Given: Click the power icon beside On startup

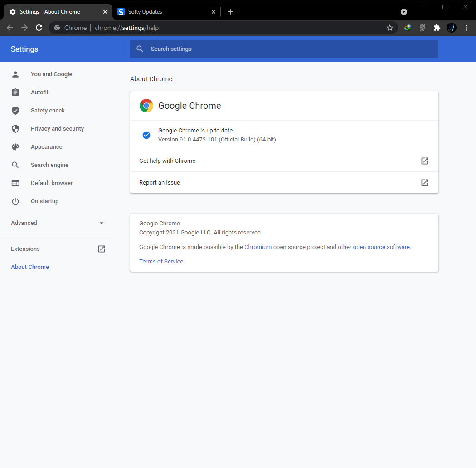Looking at the screenshot, I should tap(15, 201).
